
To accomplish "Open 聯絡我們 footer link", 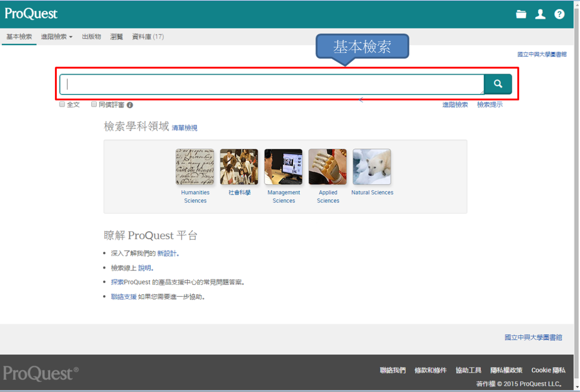I will click(x=393, y=370).
